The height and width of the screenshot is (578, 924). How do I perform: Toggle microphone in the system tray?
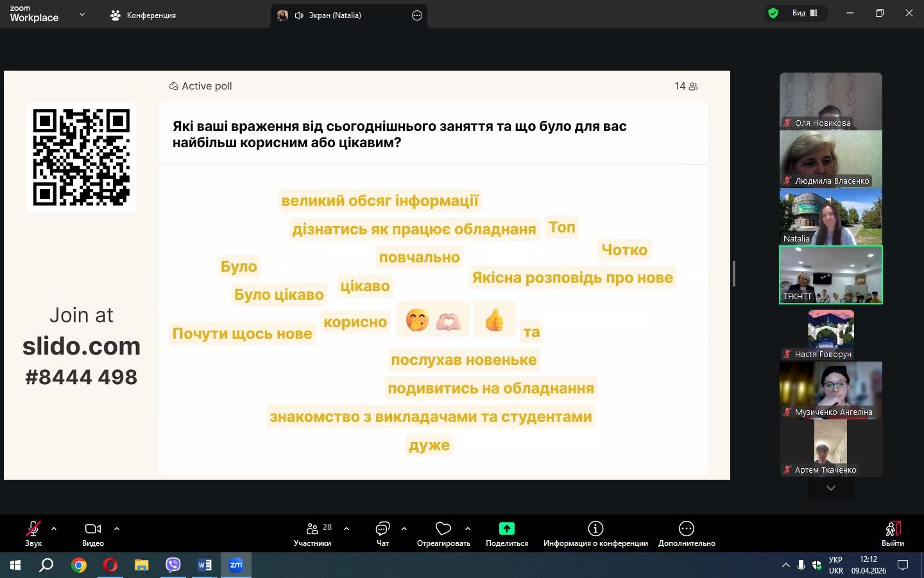[x=801, y=565]
